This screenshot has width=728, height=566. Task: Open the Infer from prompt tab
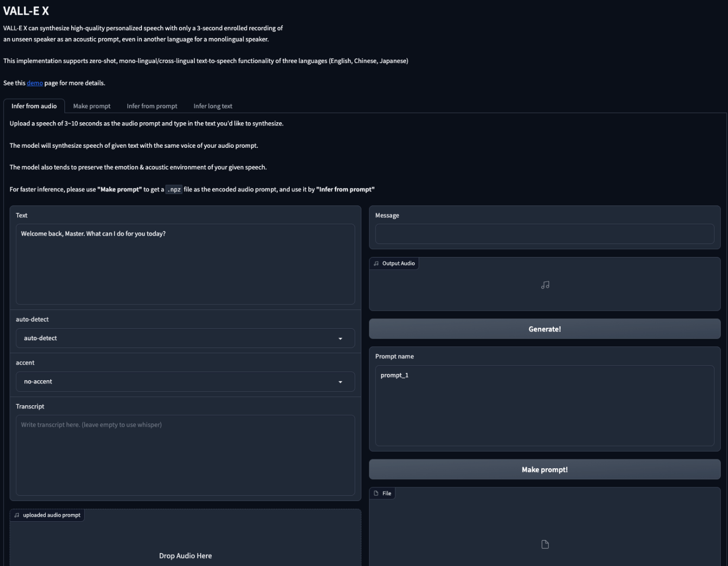[152, 106]
